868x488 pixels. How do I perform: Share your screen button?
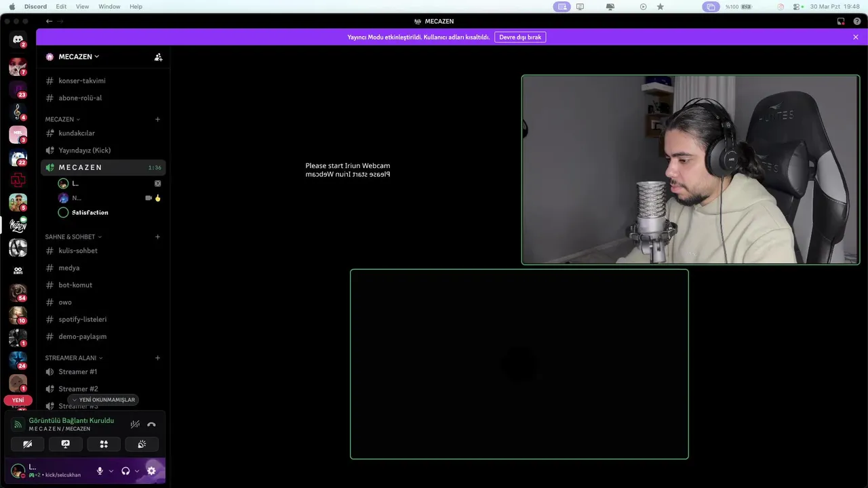tap(66, 444)
